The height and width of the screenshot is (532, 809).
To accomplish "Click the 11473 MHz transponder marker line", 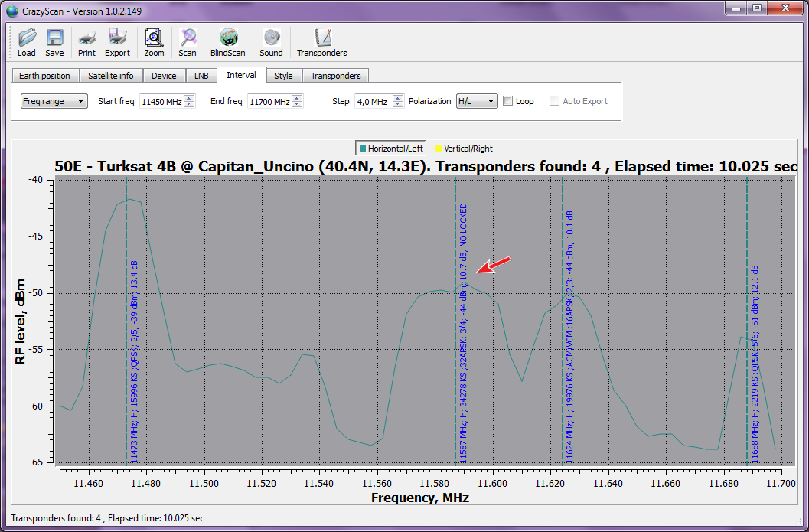I will 126,320.
